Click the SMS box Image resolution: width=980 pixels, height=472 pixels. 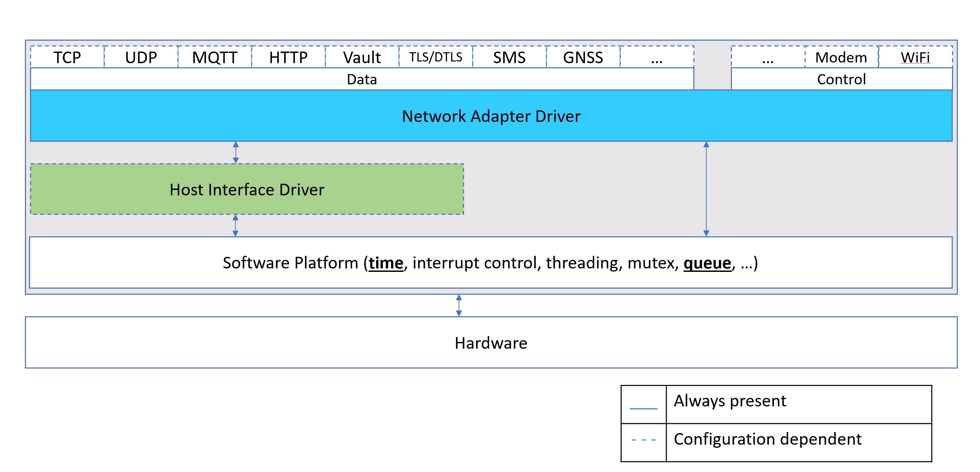coord(509,57)
